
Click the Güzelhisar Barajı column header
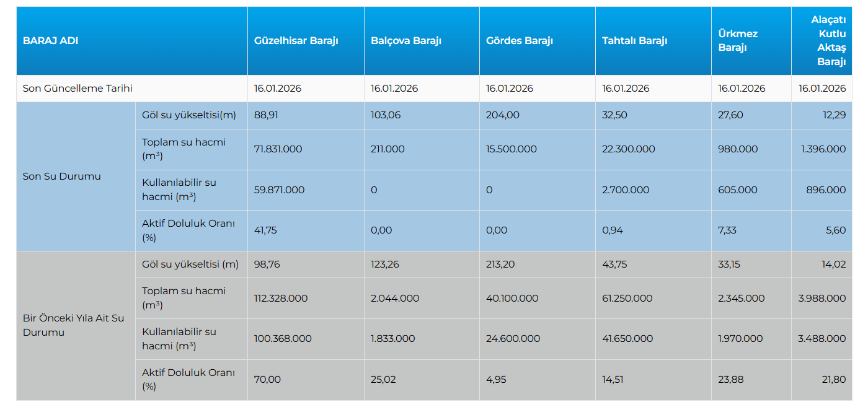click(296, 41)
